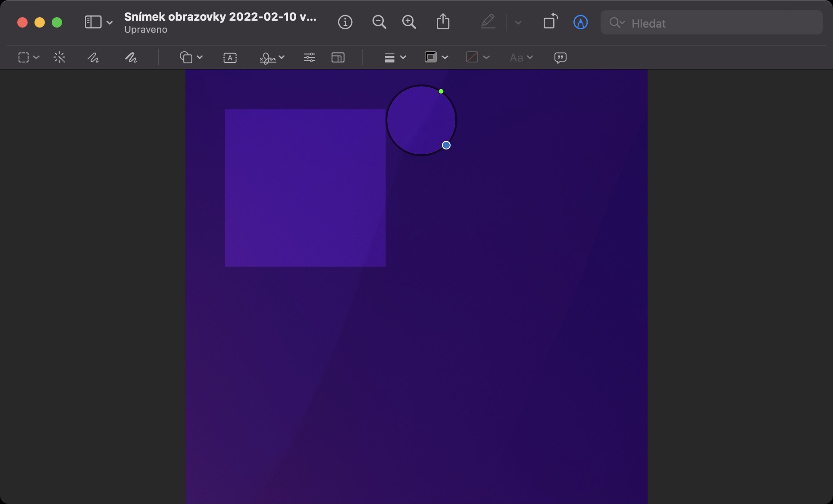Click the image description speech bubble icon
Screen dimensions: 833x504
tap(560, 58)
